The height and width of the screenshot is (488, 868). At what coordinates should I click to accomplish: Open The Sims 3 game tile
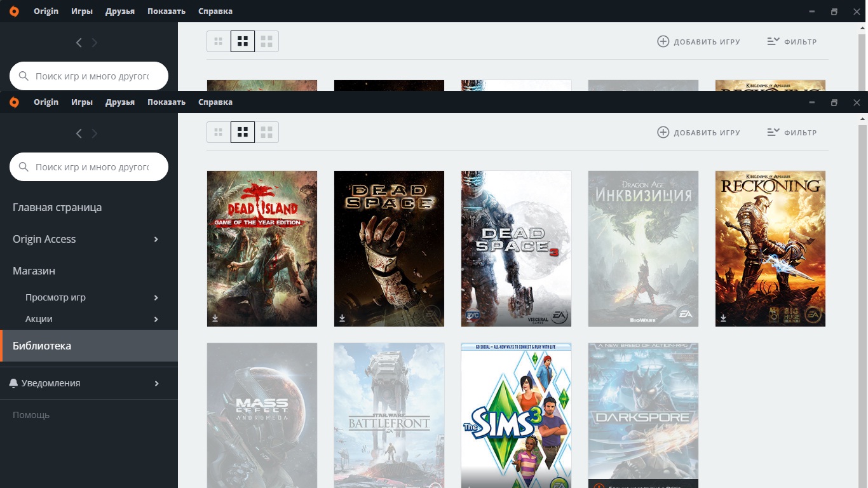pyautogui.click(x=516, y=416)
